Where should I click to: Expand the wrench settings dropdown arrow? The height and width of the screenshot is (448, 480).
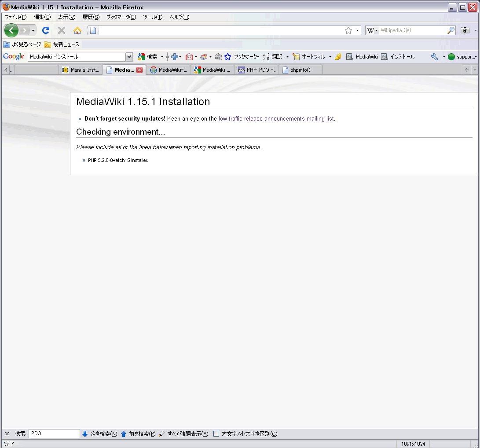(444, 57)
